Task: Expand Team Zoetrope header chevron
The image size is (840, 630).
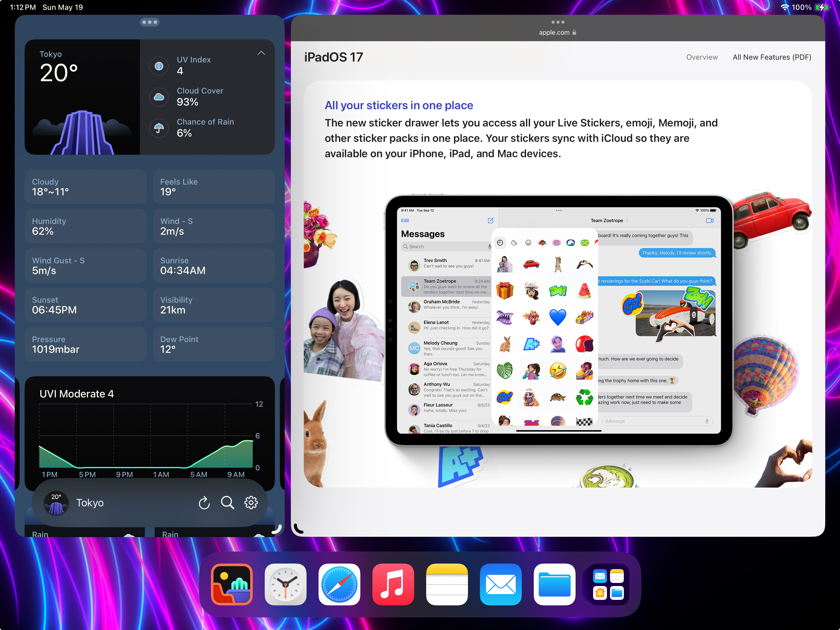Action: coord(627,220)
